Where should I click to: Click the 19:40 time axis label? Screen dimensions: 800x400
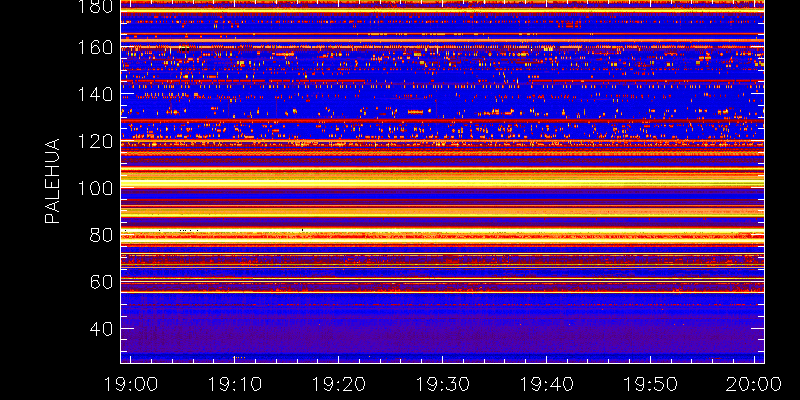(546, 384)
